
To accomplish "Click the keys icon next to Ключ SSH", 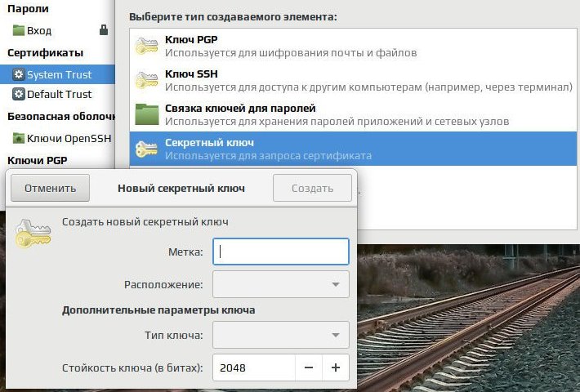I will 146,81.
